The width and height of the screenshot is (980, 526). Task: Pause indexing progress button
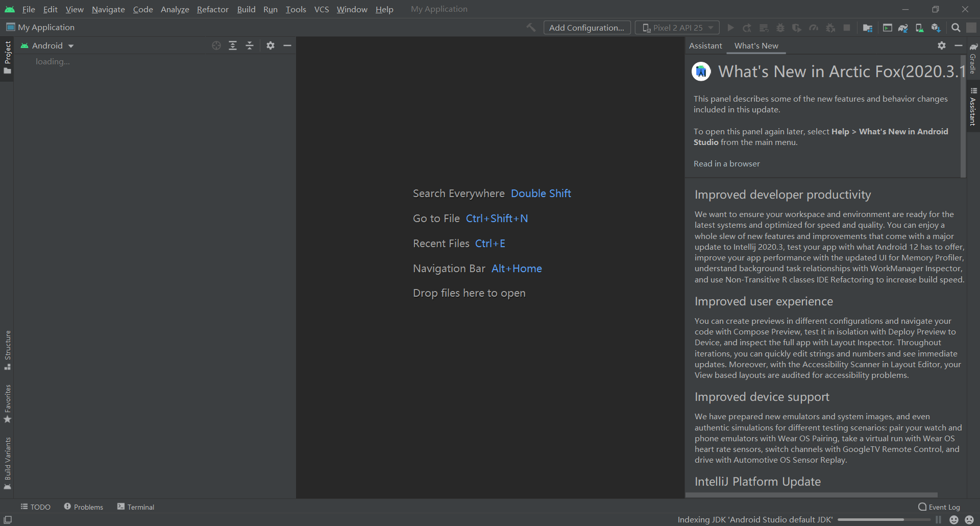pos(938,520)
